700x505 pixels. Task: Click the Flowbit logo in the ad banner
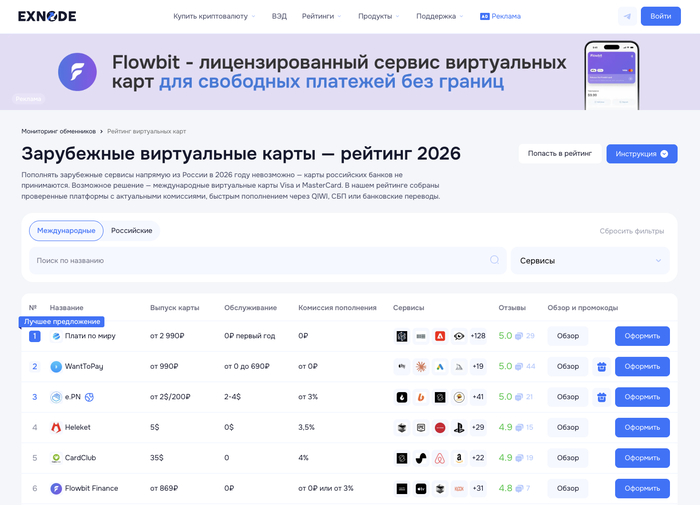[x=77, y=72]
